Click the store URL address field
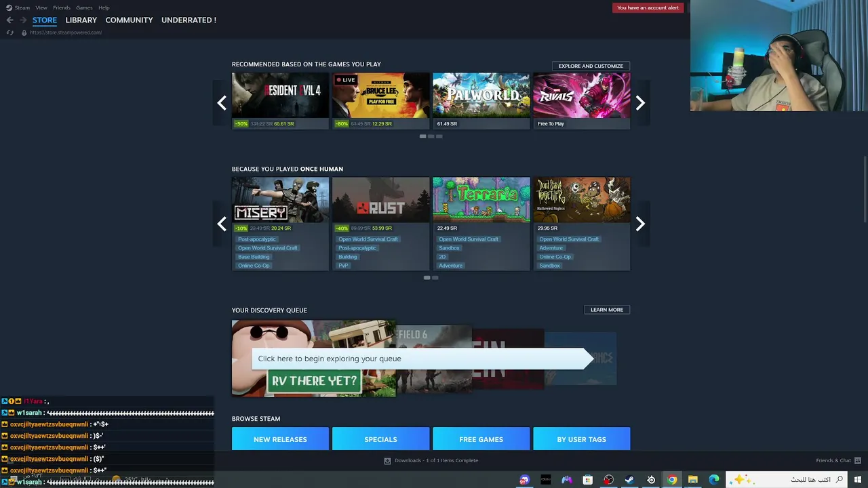Image resolution: width=868 pixels, height=488 pixels. point(66,33)
